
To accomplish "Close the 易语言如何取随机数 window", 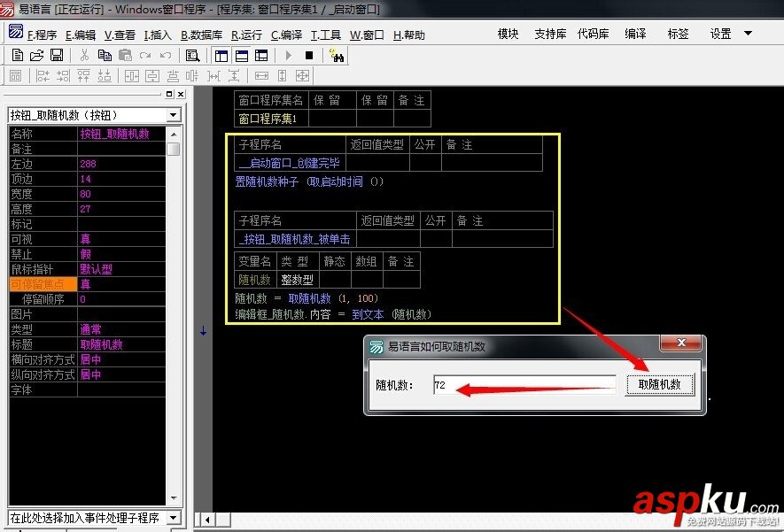I will coord(681,343).
